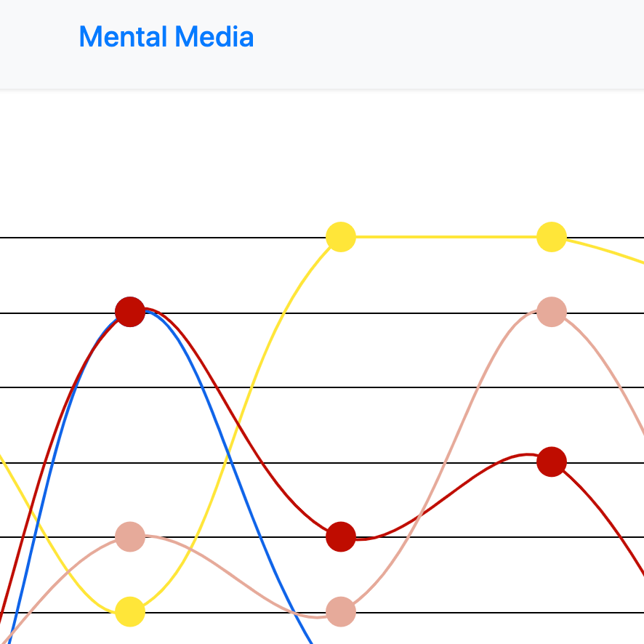The width and height of the screenshot is (644, 644).
Task: Select the leftmost yellow data point
Action: tap(130, 611)
